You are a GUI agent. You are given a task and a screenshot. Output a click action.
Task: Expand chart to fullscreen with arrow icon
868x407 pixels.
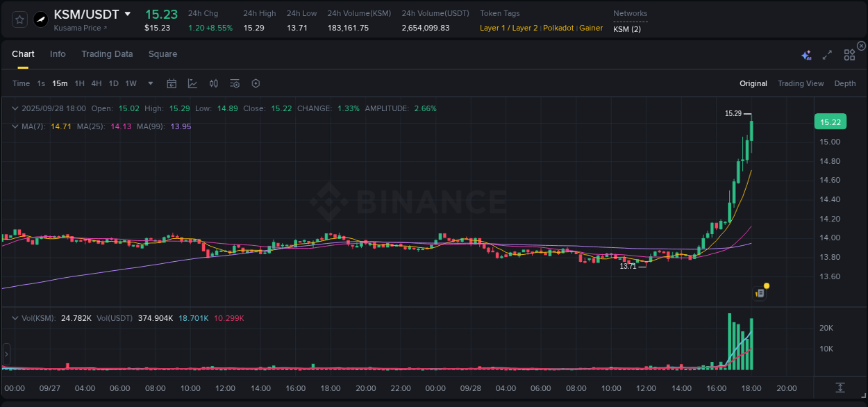[827, 53]
